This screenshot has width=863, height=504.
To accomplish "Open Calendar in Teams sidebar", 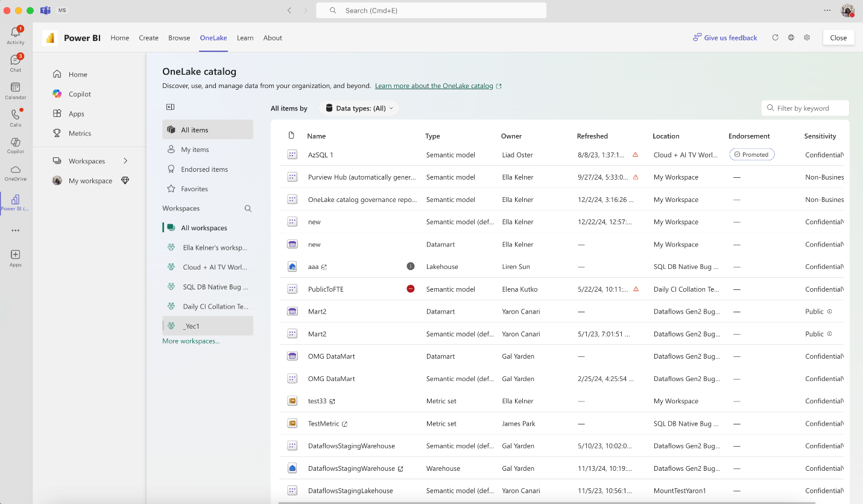I will (x=16, y=91).
